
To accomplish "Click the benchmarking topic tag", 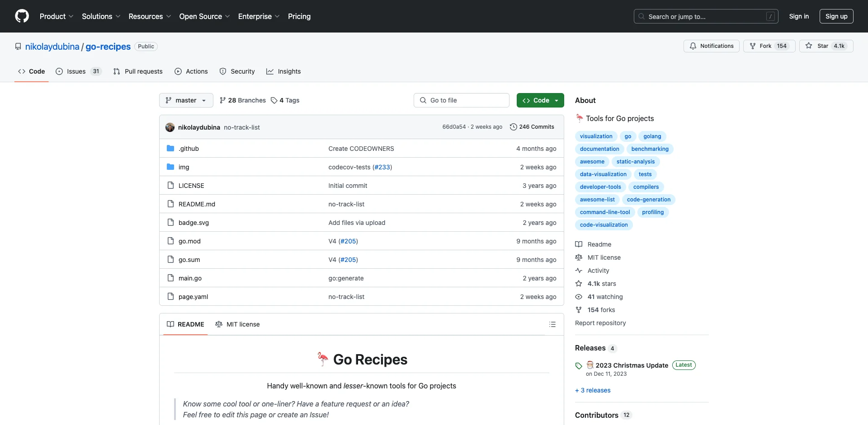I will tap(650, 149).
